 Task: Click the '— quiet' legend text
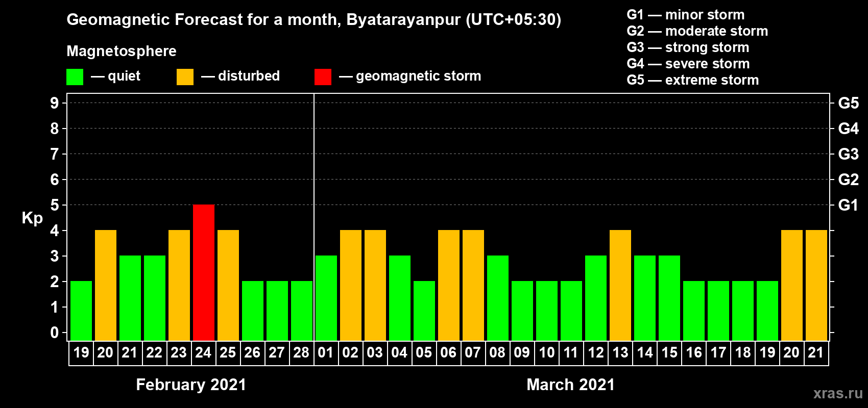tap(115, 76)
